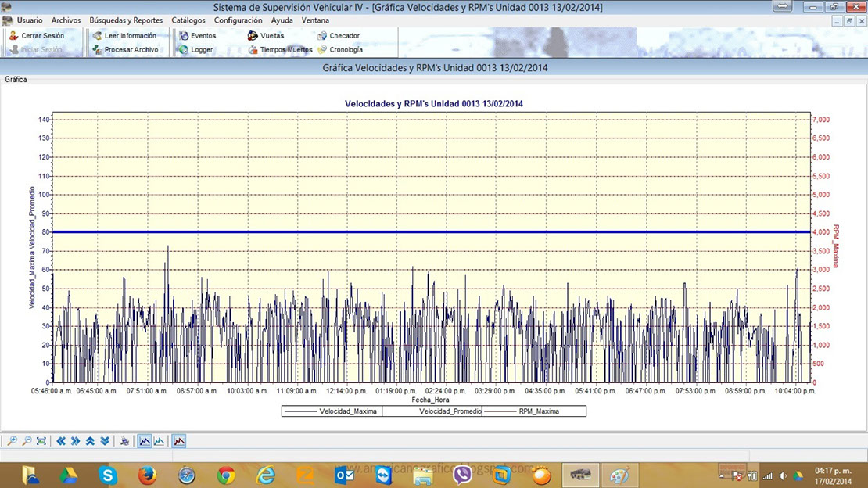Image resolution: width=868 pixels, height=488 pixels.
Task: Click the Cerrar Sesión button
Action: tap(42, 36)
